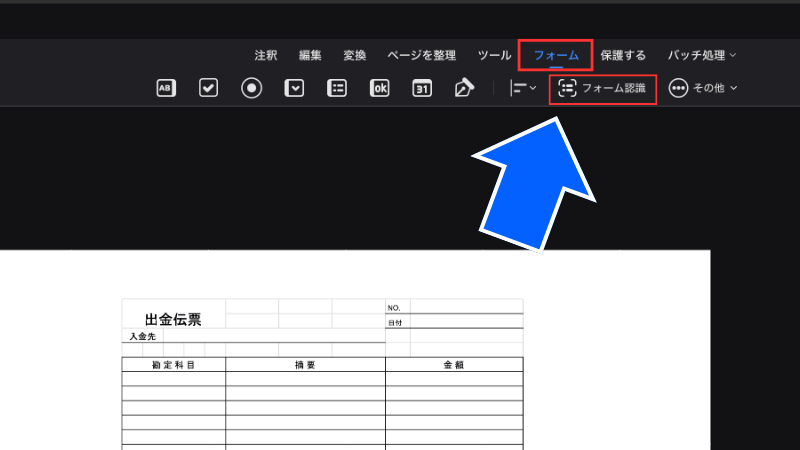The width and height of the screenshot is (800, 450).
Task: Select the date field calendar tool
Action: [422, 88]
